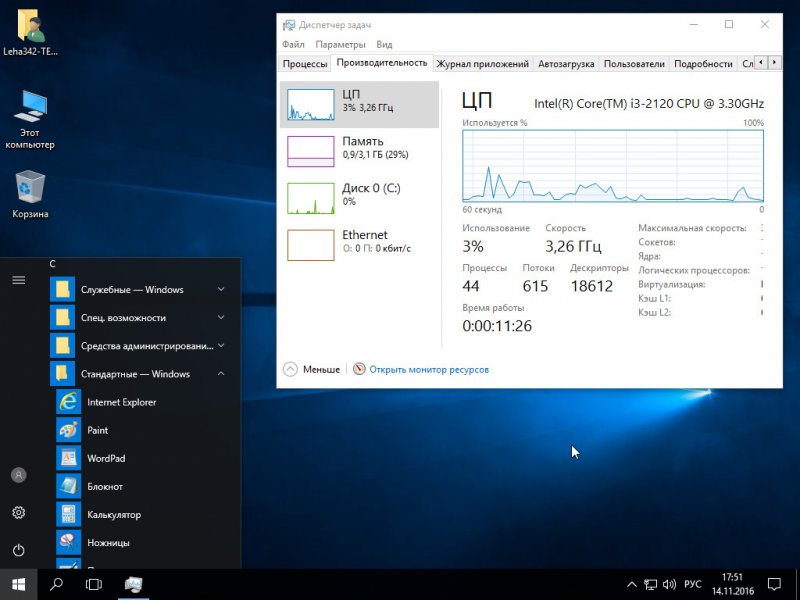The width and height of the screenshot is (800, 600).
Task: Click the CPU usage history graph
Action: pyautogui.click(x=613, y=166)
